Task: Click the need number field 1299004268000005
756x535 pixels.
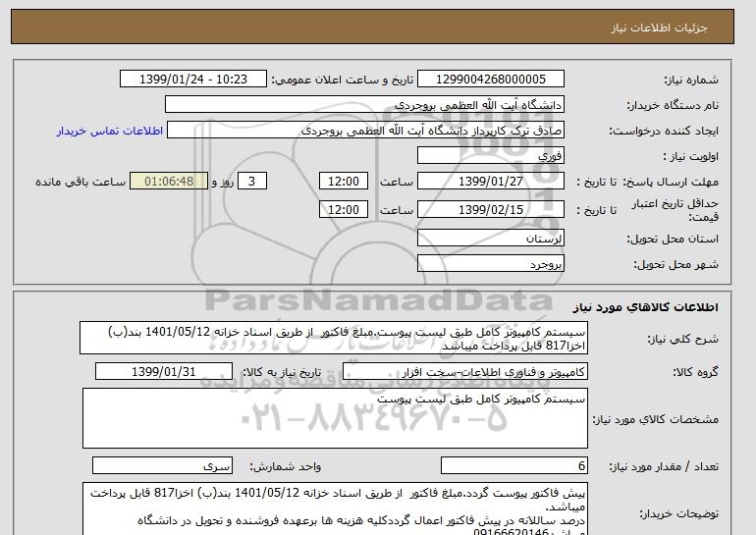Action: (x=491, y=80)
